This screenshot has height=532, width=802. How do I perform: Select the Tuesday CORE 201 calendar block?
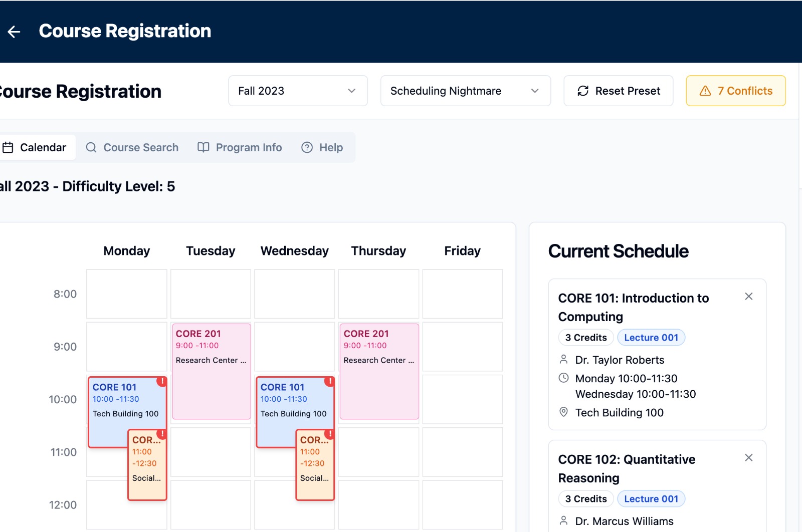(211, 371)
